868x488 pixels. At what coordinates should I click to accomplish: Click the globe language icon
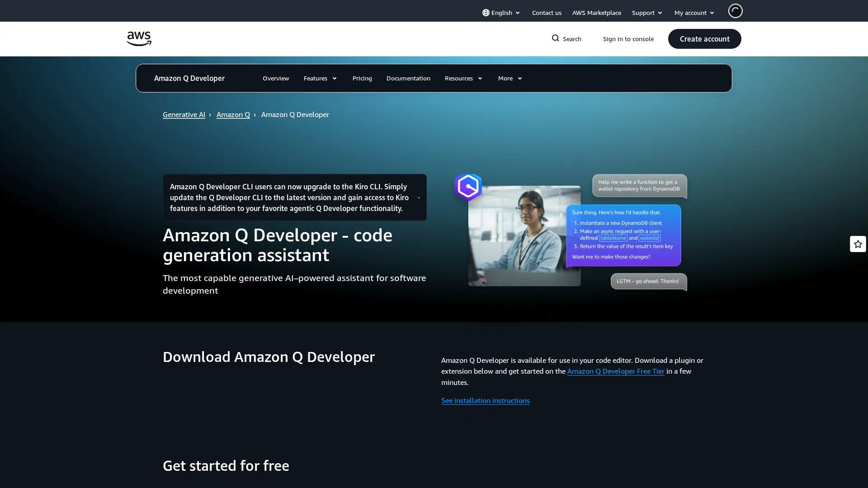point(486,13)
